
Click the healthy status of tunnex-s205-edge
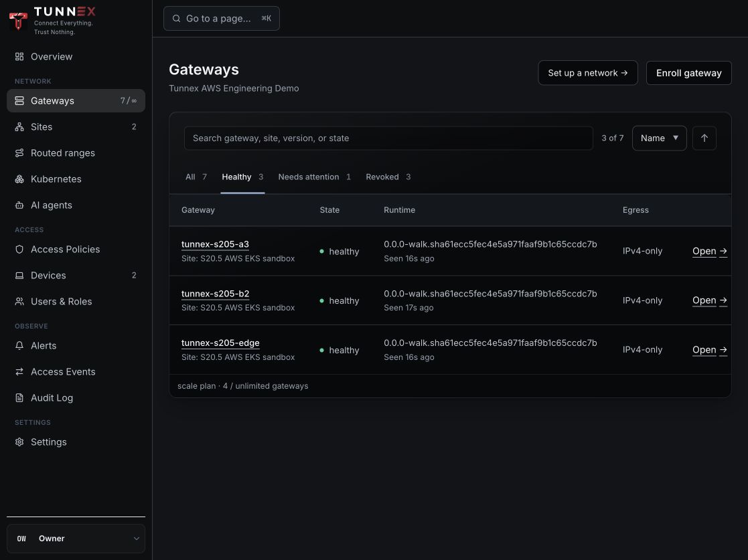tap(339, 351)
